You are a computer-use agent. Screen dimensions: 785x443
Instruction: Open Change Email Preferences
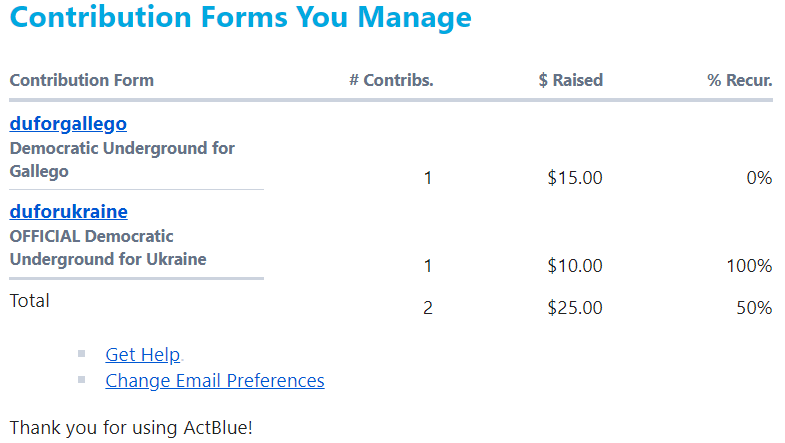215,381
